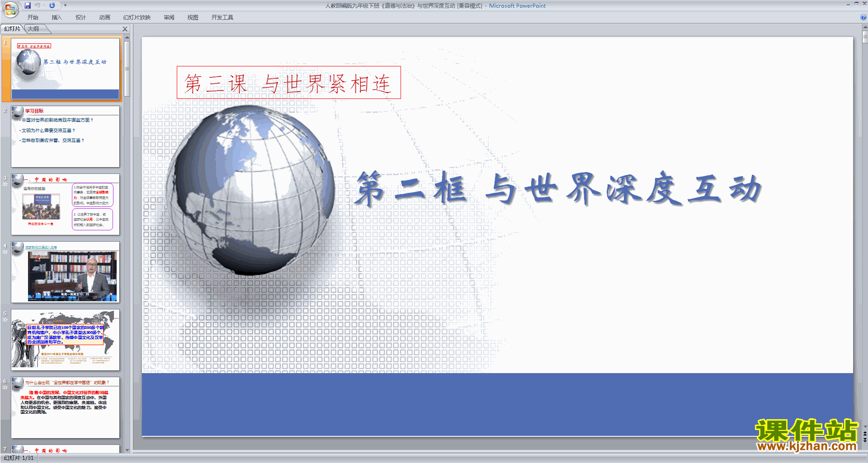Click the Redo/Repeat icon

point(52,5)
